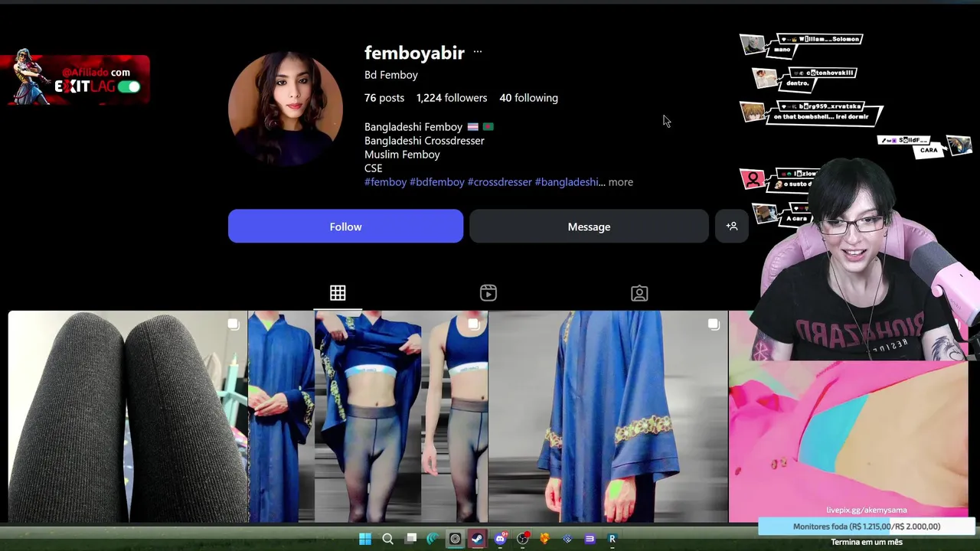Open the 40 following list
Image resolution: width=980 pixels, height=551 pixels.
tap(528, 98)
